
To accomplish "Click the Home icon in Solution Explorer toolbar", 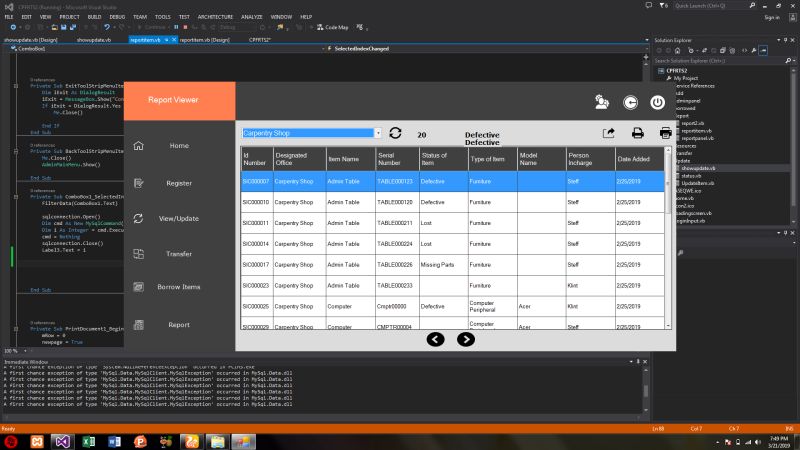I will point(678,51).
